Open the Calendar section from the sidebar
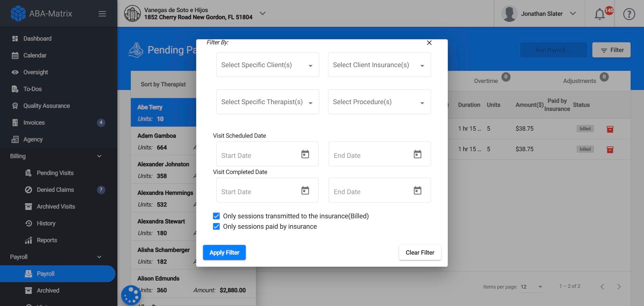This screenshot has width=644, height=306. tap(35, 55)
